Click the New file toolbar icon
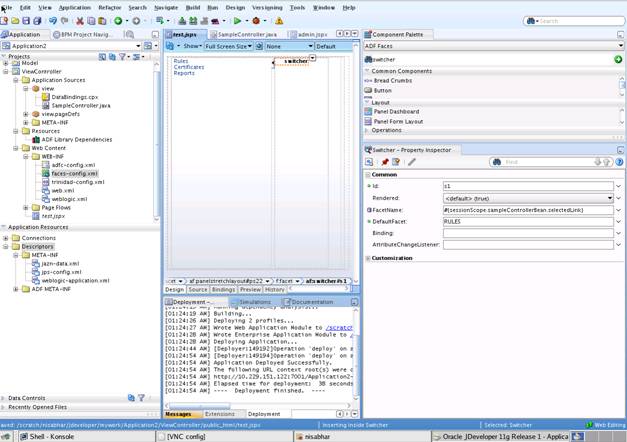 [4, 21]
